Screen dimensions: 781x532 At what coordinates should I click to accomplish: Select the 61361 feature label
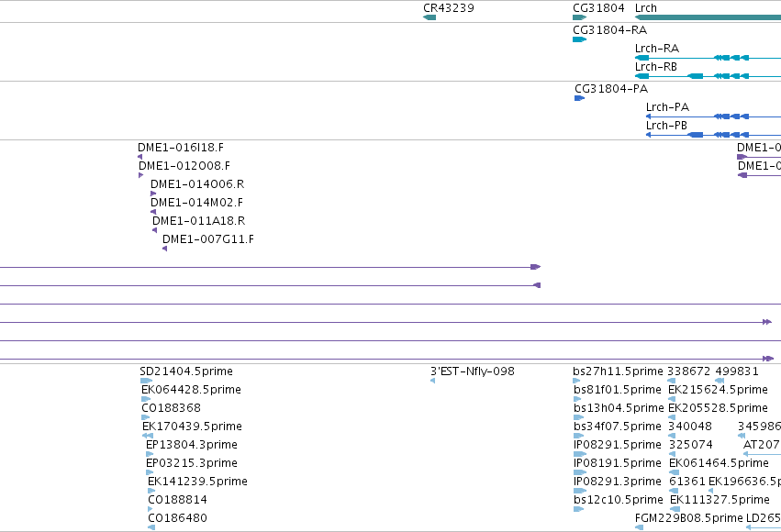pos(687,482)
